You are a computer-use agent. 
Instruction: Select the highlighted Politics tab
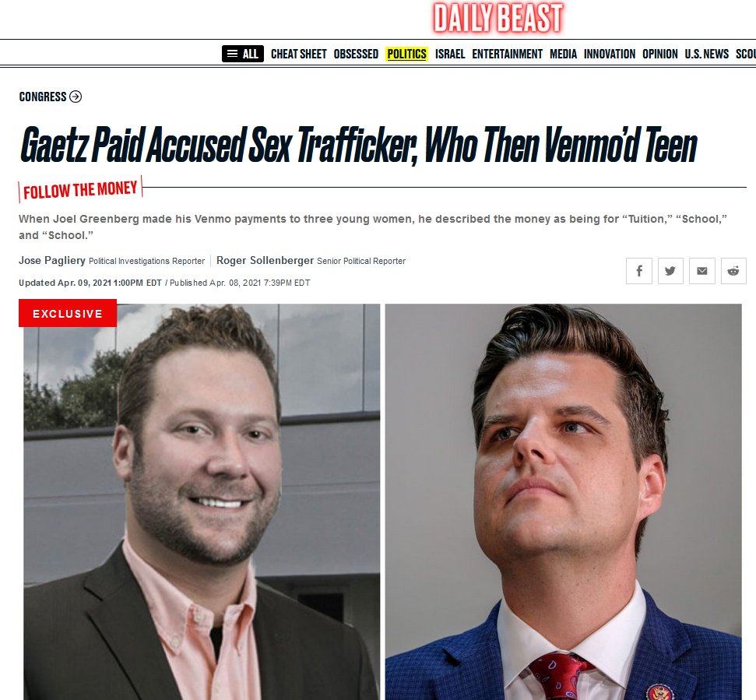point(406,54)
